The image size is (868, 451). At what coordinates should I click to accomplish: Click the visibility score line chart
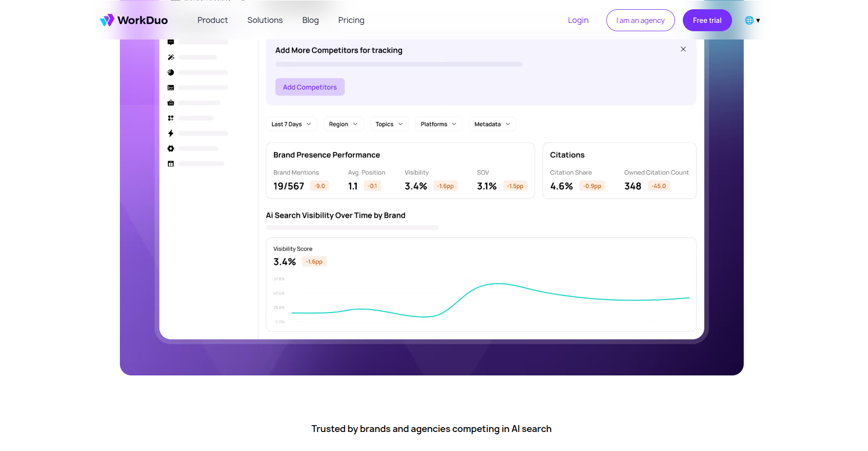click(490, 300)
